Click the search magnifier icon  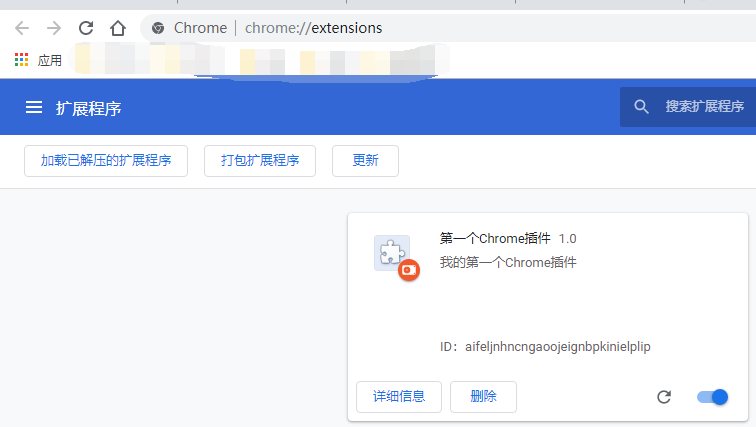click(x=641, y=107)
